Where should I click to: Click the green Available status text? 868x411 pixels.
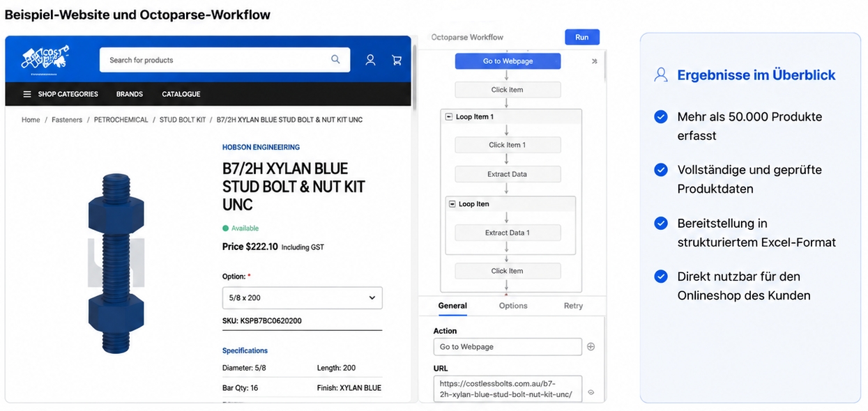[x=245, y=228]
